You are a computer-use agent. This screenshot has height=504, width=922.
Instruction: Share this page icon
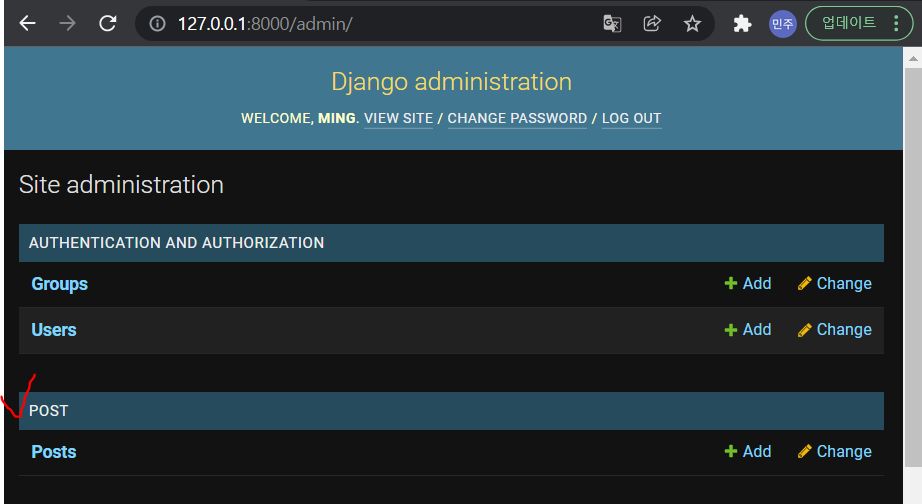[x=652, y=24]
